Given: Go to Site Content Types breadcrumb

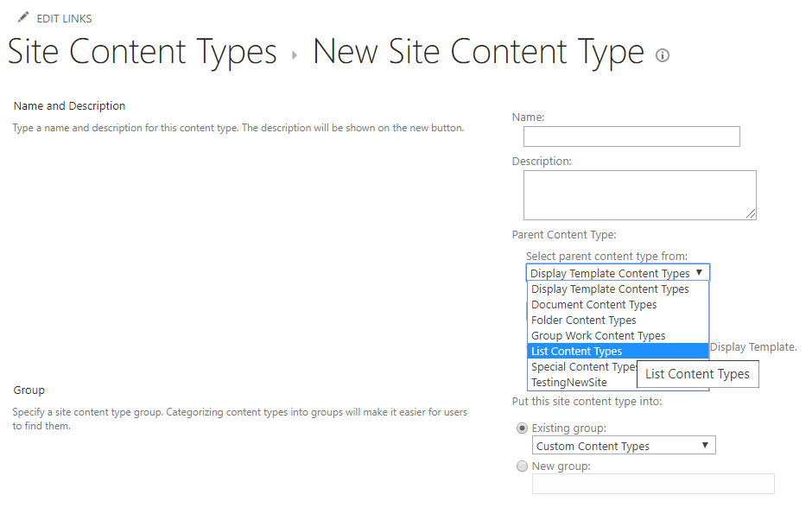Looking at the screenshot, I should [x=143, y=52].
